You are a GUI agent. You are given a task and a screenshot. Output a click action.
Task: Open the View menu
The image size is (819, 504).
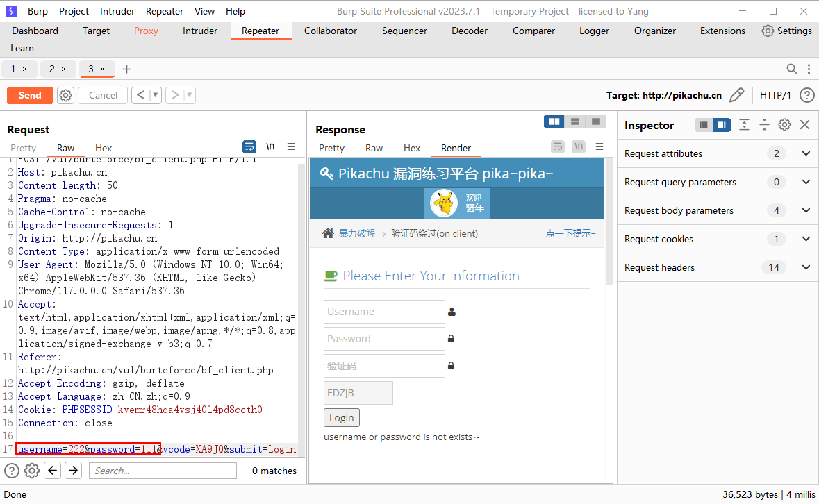(204, 11)
